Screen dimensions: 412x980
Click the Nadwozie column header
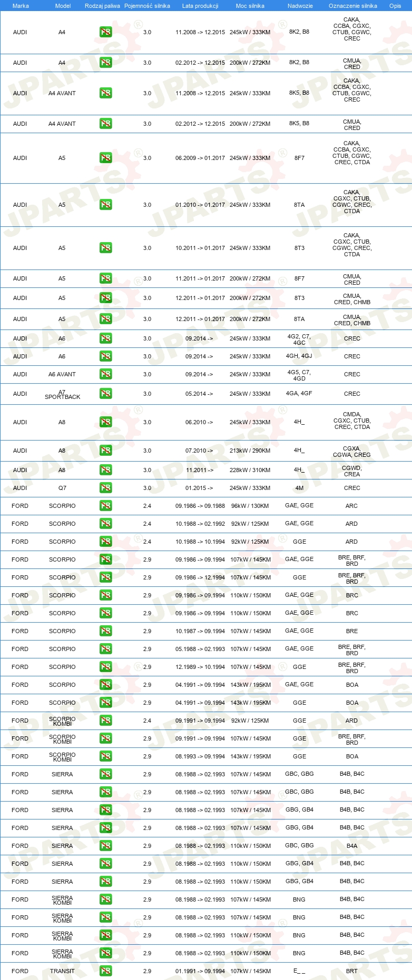(300, 6)
